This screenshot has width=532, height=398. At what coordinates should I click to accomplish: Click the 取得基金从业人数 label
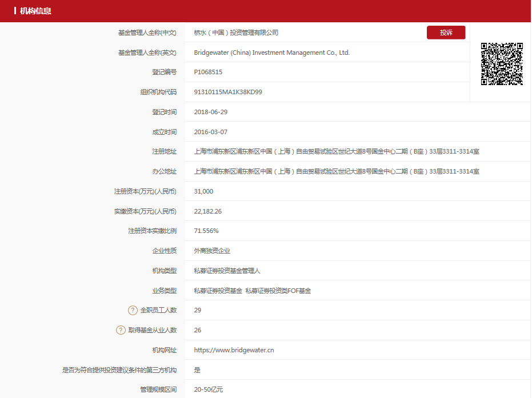pos(153,330)
